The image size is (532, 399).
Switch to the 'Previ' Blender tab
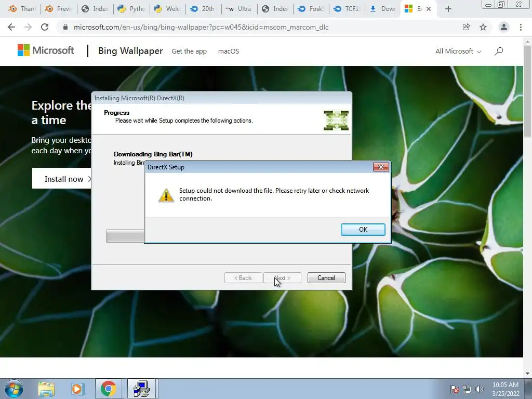point(58,9)
